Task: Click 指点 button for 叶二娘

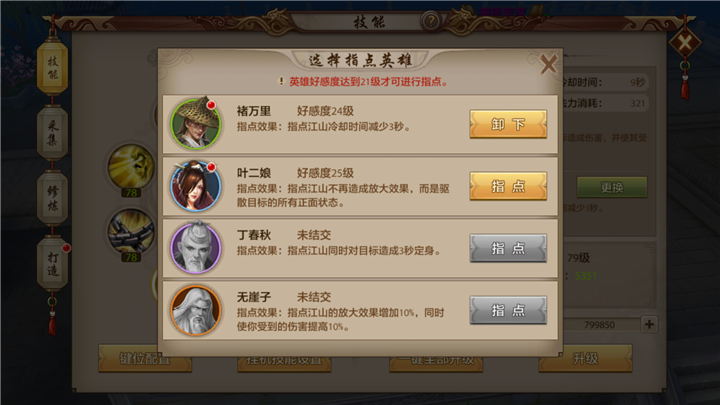Action: click(508, 186)
